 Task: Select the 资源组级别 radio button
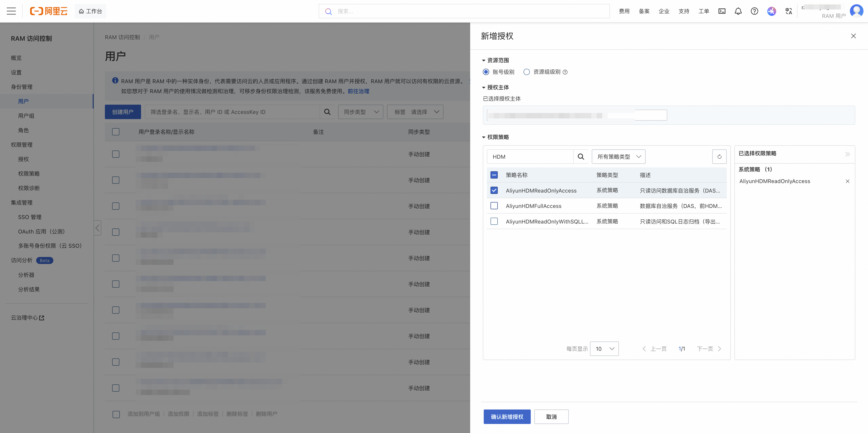click(x=527, y=72)
